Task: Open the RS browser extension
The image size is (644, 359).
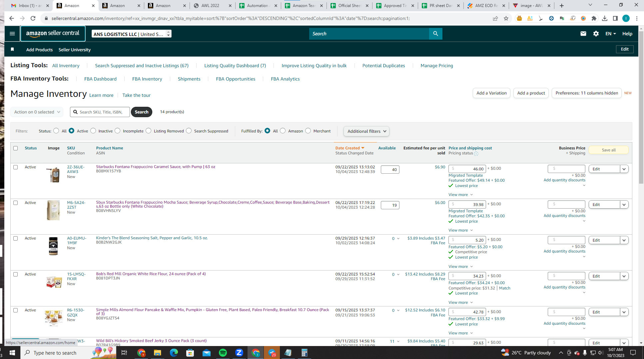Action: (562, 18)
